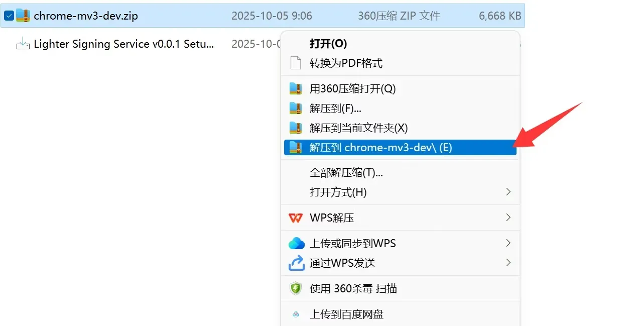Open the WPS解压 submenu entry
The width and height of the screenshot is (644, 326).
[400, 218]
